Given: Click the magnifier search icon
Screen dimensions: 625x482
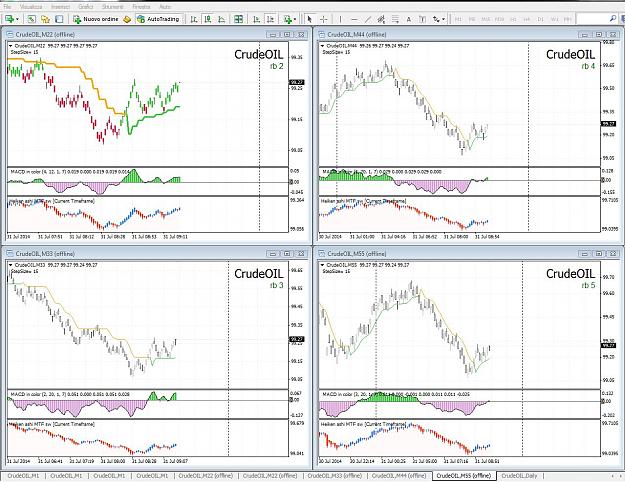Looking at the screenshot, I should tap(613, 18).
